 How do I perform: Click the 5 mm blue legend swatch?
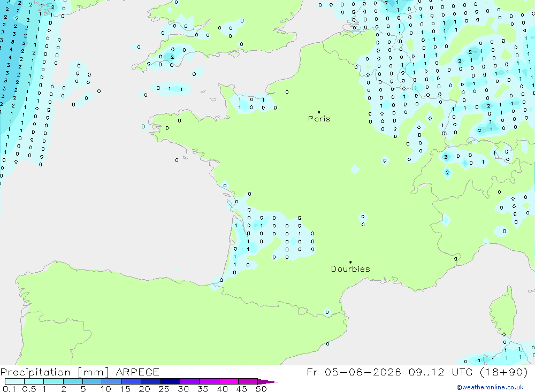pos(93,381)
